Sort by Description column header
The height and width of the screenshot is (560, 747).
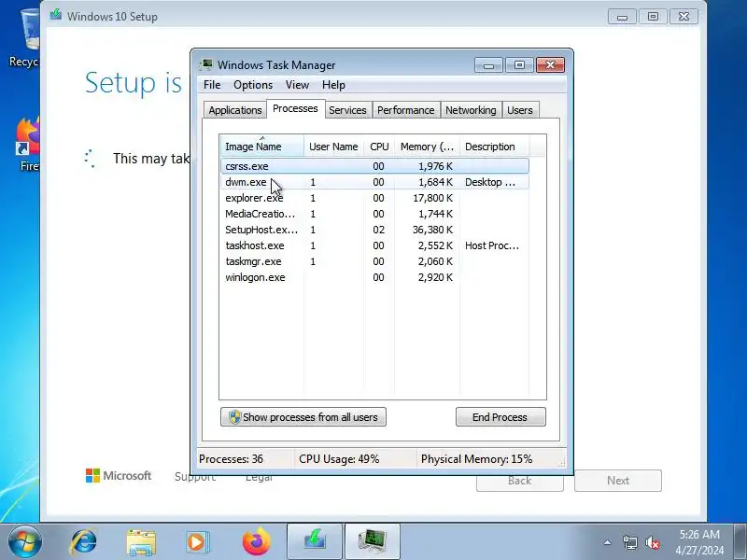coord(494,147)
